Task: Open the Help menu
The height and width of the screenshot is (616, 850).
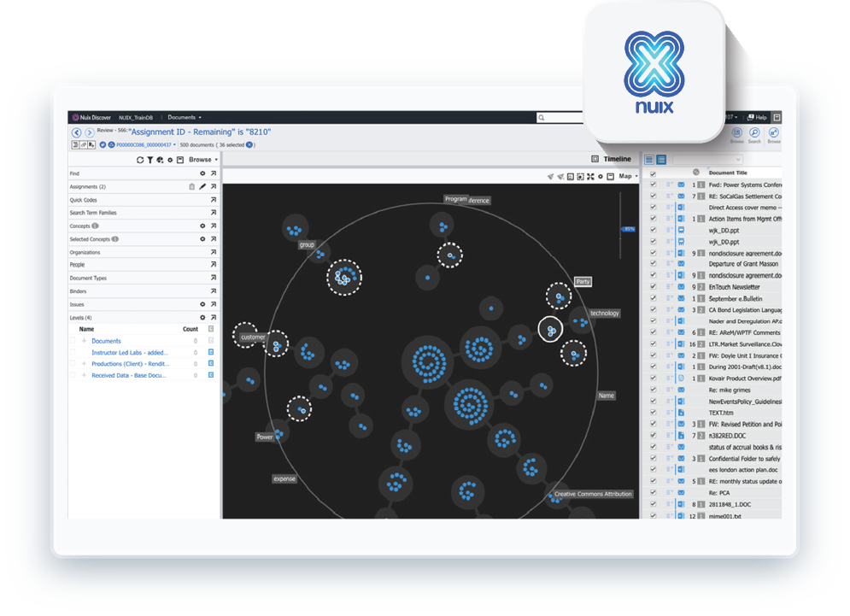Action: [x=757, y=117]
